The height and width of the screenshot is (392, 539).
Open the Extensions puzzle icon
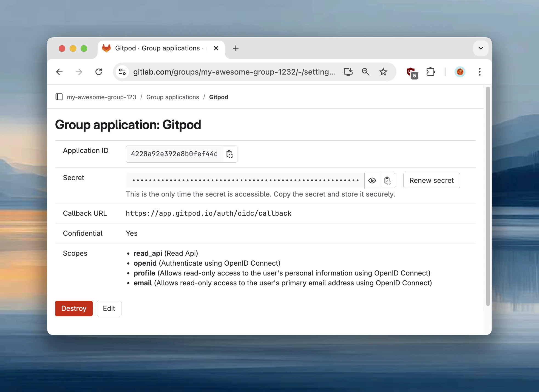[x=431, y=72]
